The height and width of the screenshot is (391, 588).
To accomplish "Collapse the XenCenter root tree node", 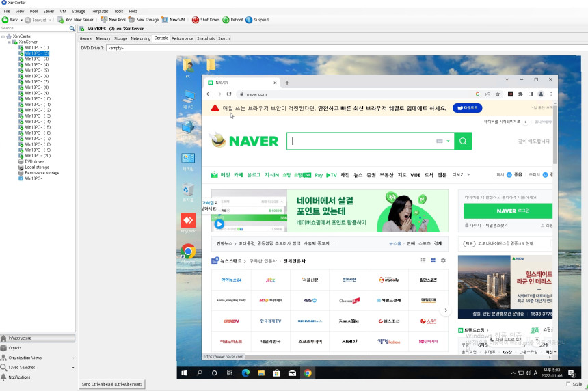I will (3, 36).
